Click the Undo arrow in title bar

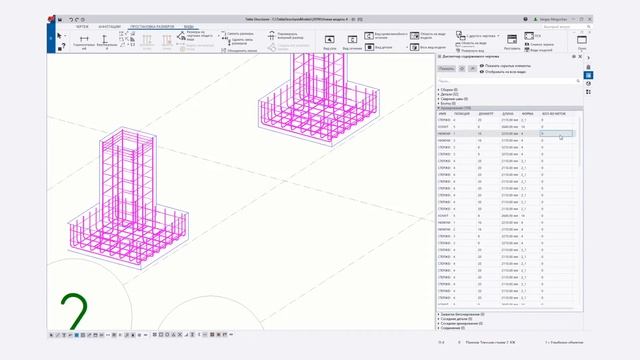click(x=71, y=19)
